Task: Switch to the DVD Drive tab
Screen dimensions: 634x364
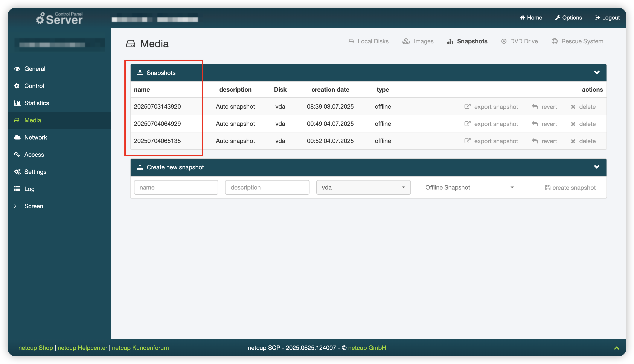Action: (520, 41)
